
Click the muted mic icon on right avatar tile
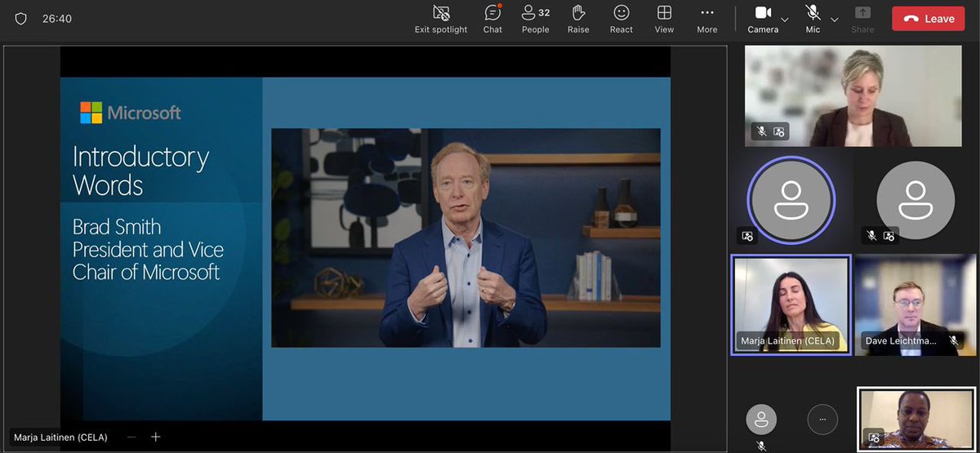872,236
